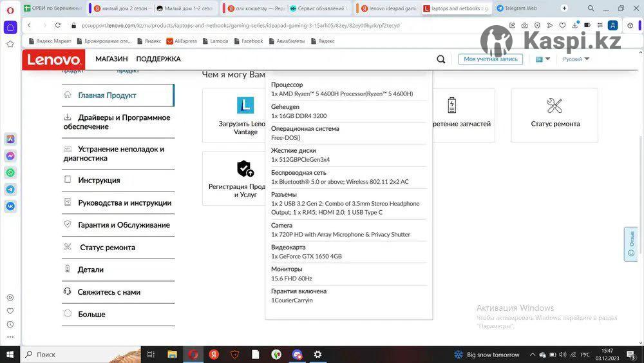Switch to the Telegram Web tab
This screenshot has height=363, width=644.
[520, 8]
